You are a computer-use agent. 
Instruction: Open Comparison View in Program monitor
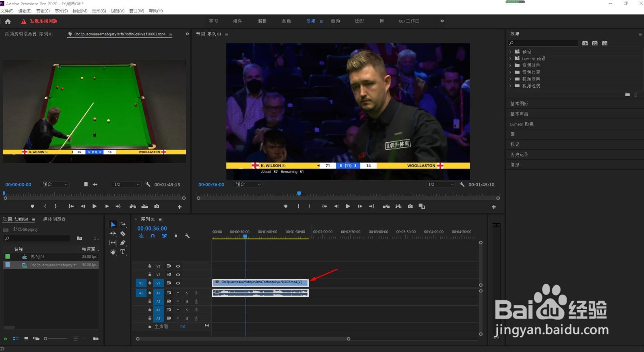pos(422,206)
